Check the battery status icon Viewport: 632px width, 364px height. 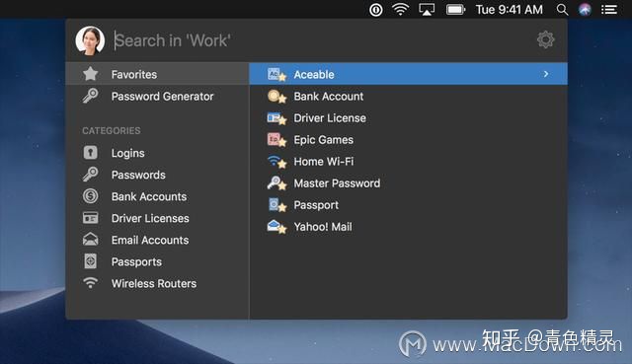pos(455,9)
